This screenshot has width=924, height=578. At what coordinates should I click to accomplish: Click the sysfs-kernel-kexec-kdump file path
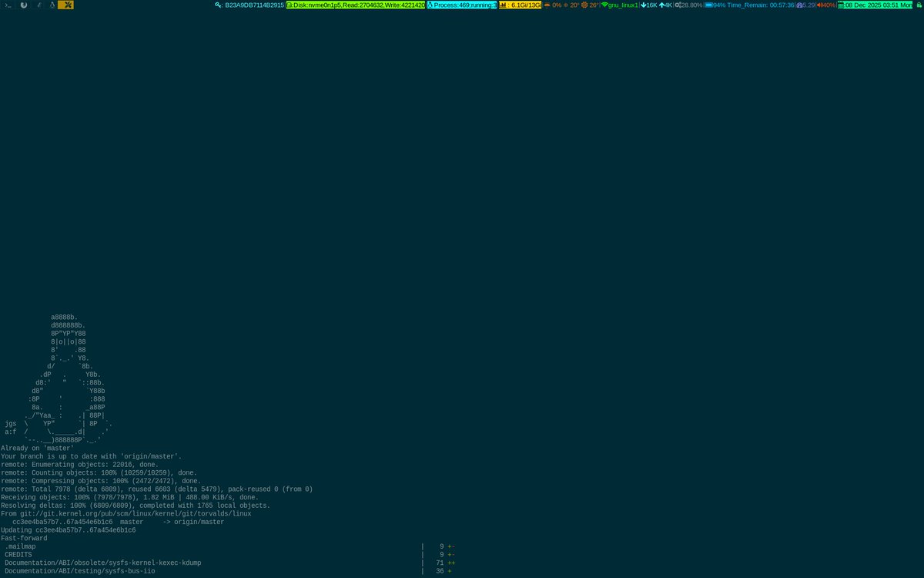click(x=103, y=563)
